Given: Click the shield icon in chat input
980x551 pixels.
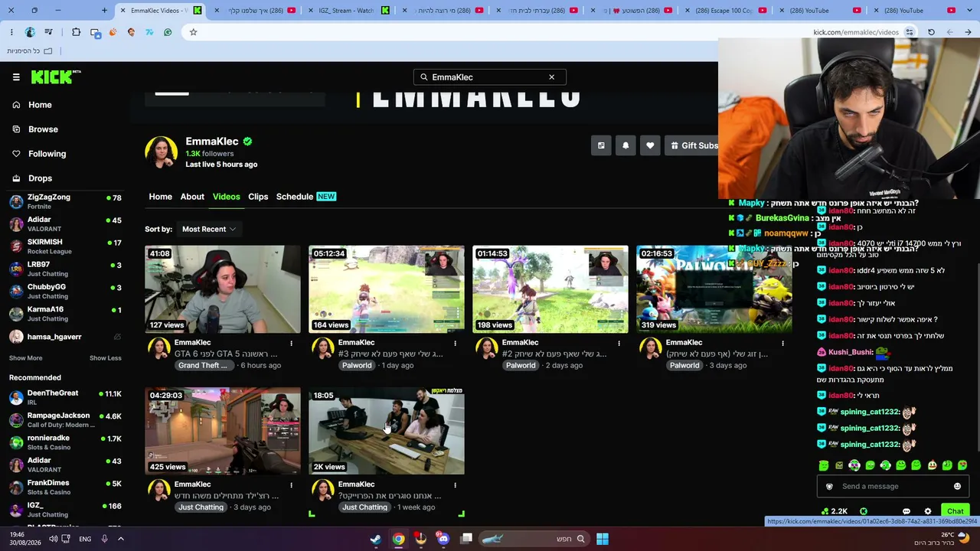Looking at the screenshot, I should (x=829, y=487).
